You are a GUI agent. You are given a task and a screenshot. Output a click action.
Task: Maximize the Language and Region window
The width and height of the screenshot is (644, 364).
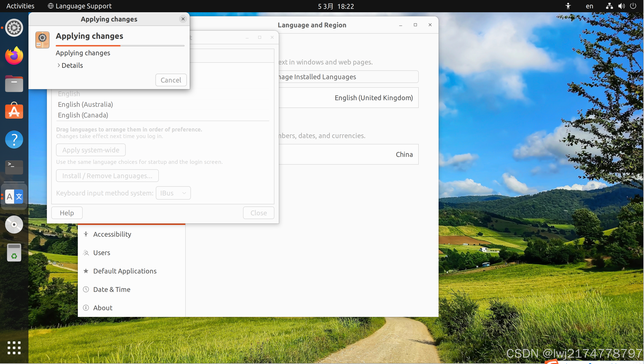coord(416,25)
